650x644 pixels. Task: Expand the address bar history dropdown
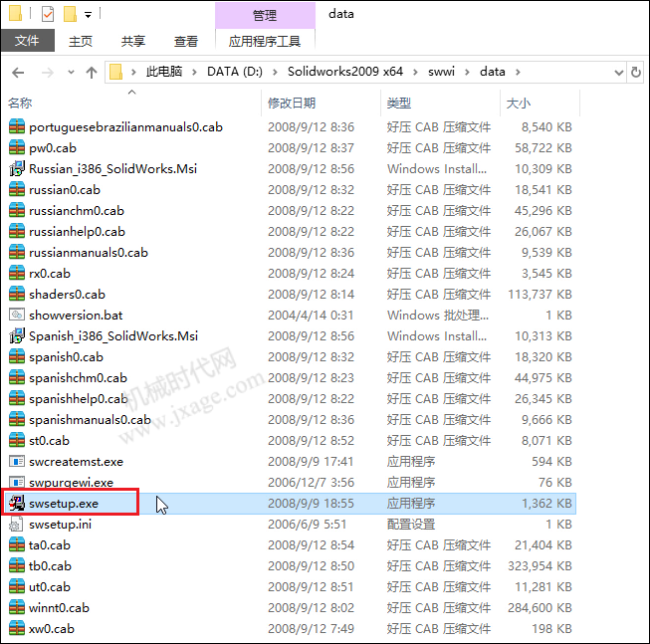pyautogui.click(x=618, y=73)
